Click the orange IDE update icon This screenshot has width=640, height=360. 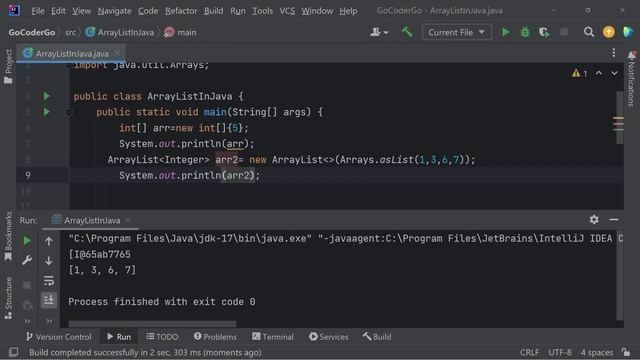click(609, 32)
